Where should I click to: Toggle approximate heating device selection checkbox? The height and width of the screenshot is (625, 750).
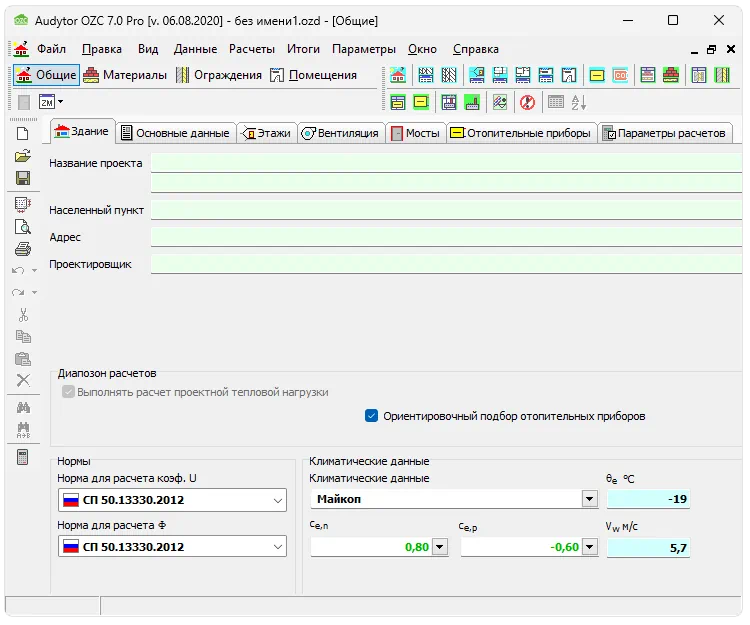point(371,416)
